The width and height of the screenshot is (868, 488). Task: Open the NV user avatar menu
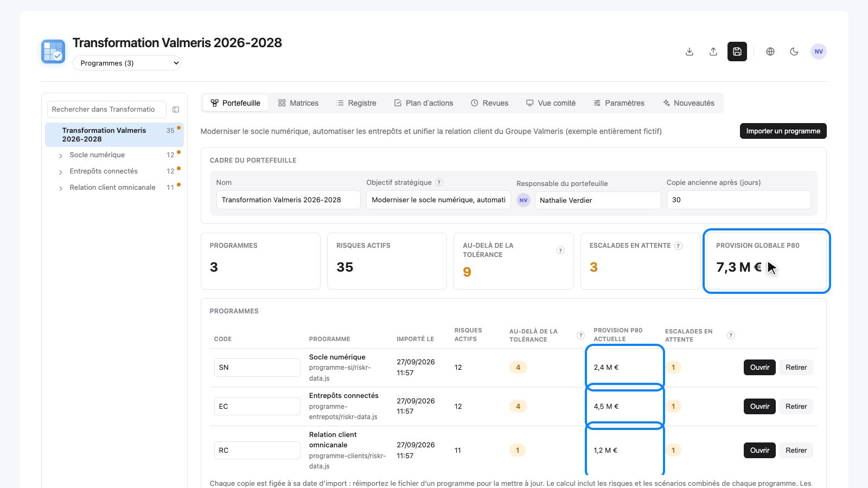[x=819, y=52]
